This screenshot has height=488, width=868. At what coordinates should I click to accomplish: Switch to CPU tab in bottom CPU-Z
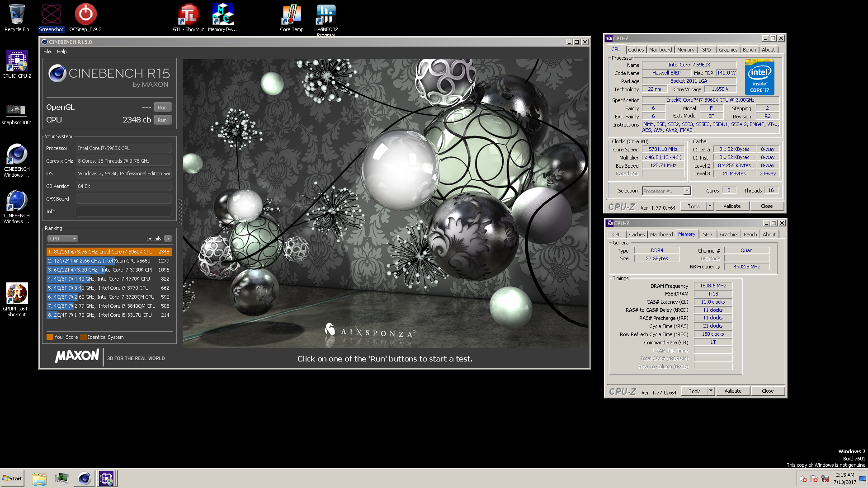tap(617, 235)
